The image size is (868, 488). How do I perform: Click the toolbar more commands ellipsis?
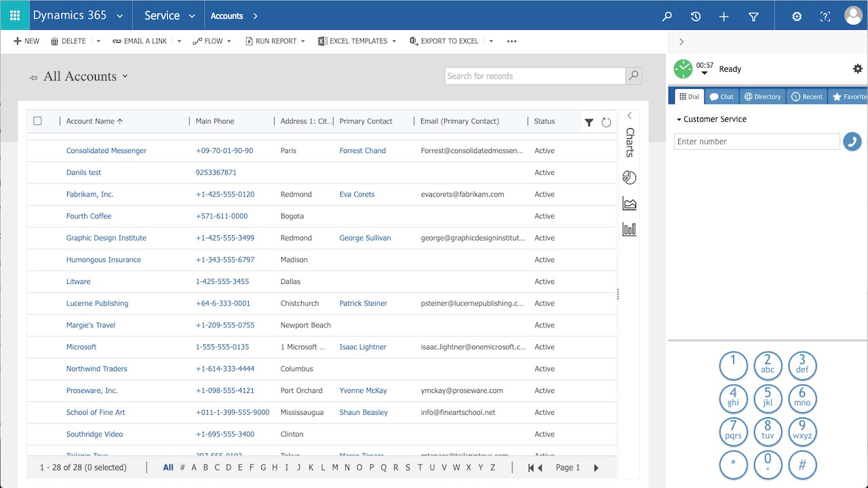[511, 41]
